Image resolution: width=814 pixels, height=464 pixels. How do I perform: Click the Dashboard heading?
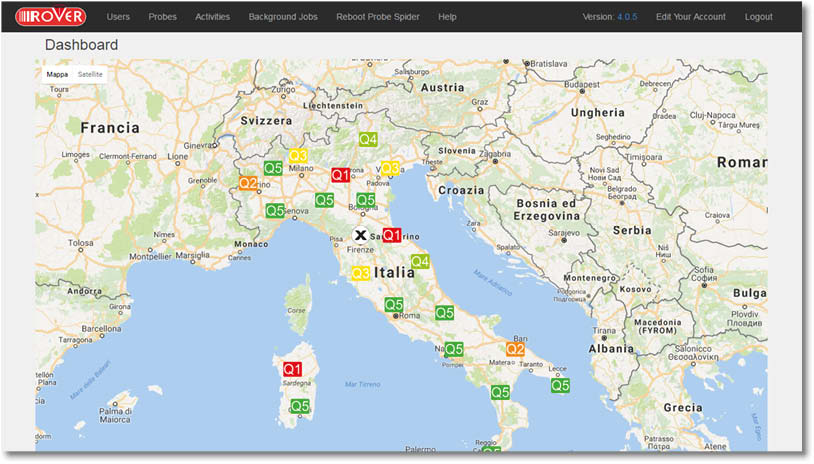82,45
